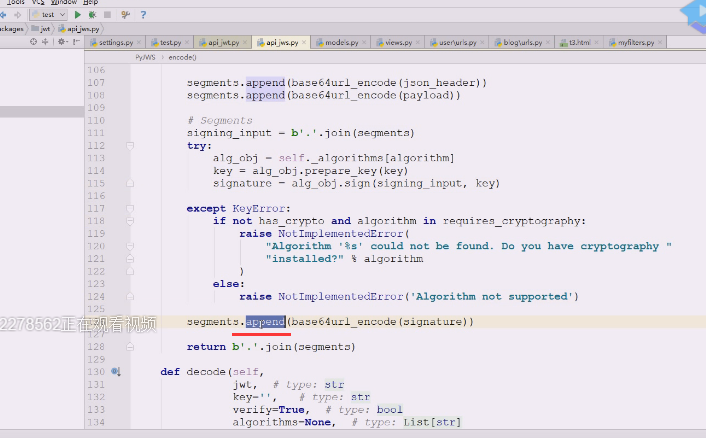
Task: Click the Run green play icon
Action: pyautogui.click(x=77, y=15)
